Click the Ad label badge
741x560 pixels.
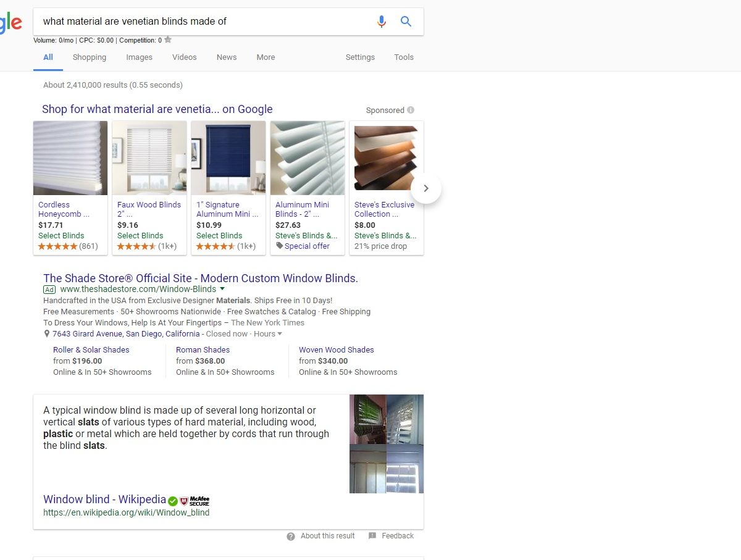[x=49, y=289]
